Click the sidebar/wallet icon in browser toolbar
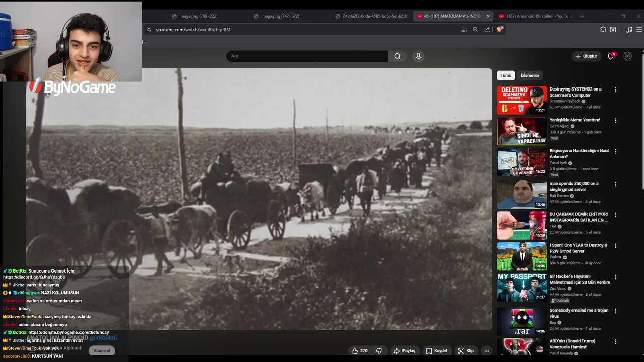 [x=613, y=30]
